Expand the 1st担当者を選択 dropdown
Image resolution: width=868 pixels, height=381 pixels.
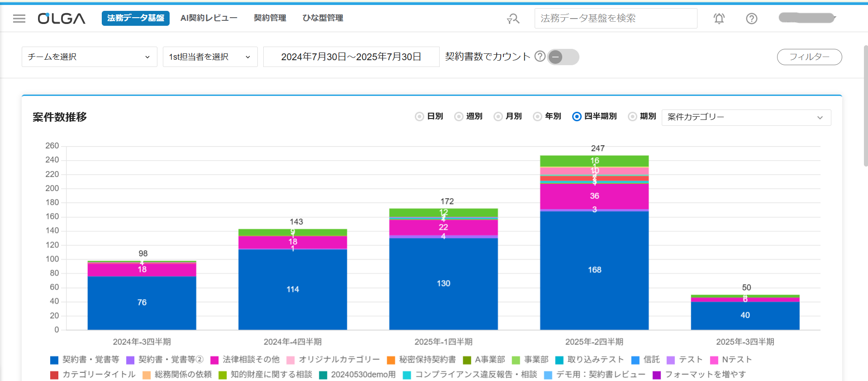[x=210, y=57]
